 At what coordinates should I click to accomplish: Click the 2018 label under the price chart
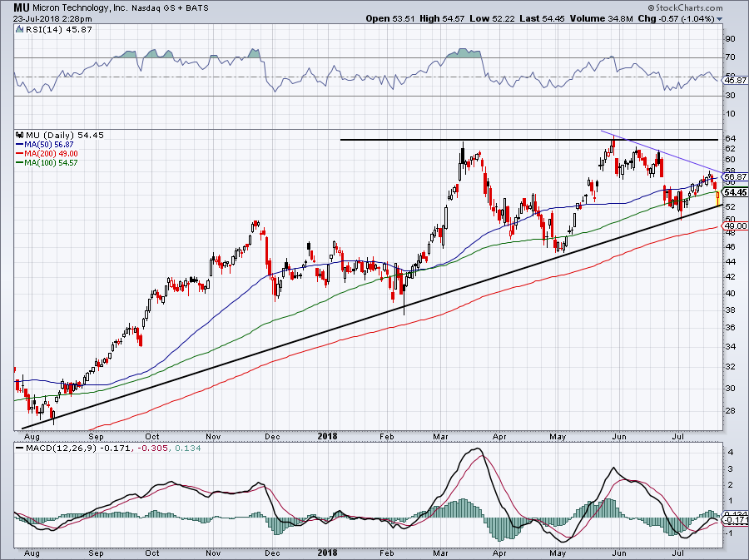[x=327, y=436]
